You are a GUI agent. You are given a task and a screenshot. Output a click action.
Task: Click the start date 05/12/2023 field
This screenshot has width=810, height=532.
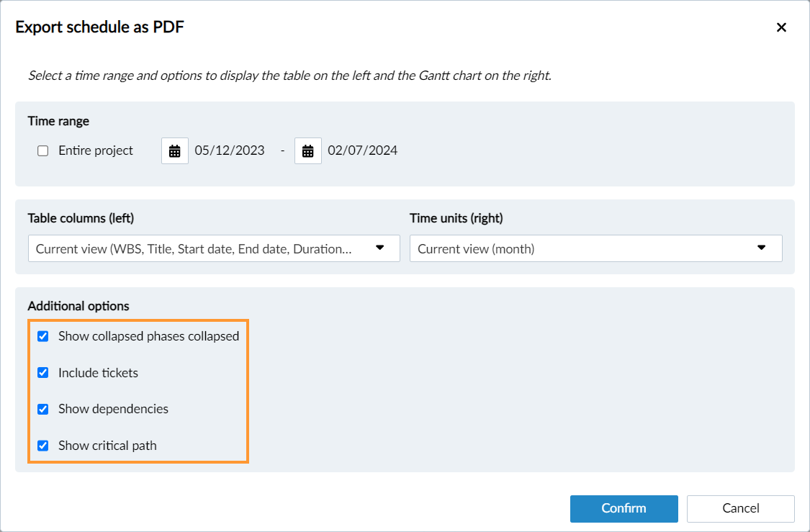pyautogui.click(x=230, y=151)
